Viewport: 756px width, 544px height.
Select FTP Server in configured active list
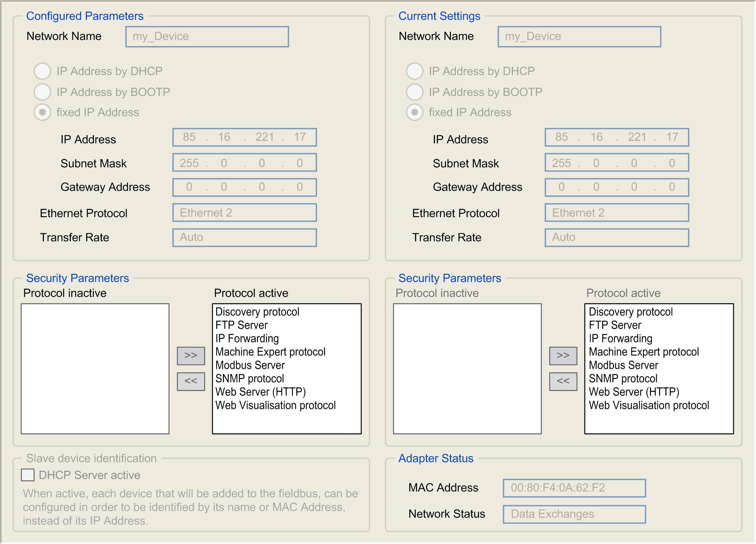pos(242,325)
